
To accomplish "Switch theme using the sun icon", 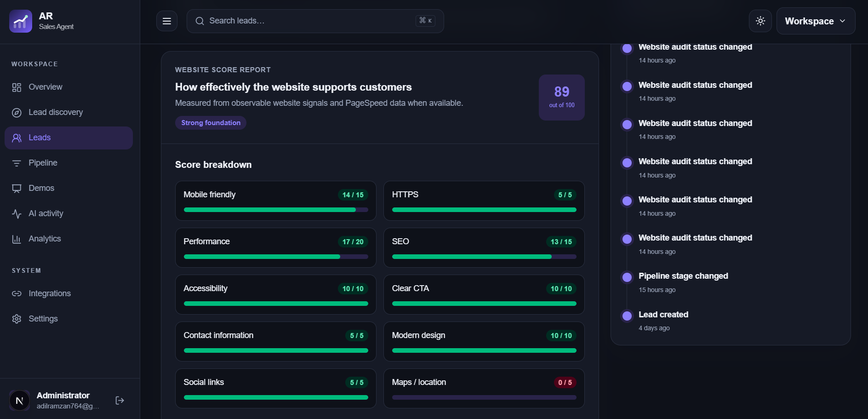I will pos(760,21).
